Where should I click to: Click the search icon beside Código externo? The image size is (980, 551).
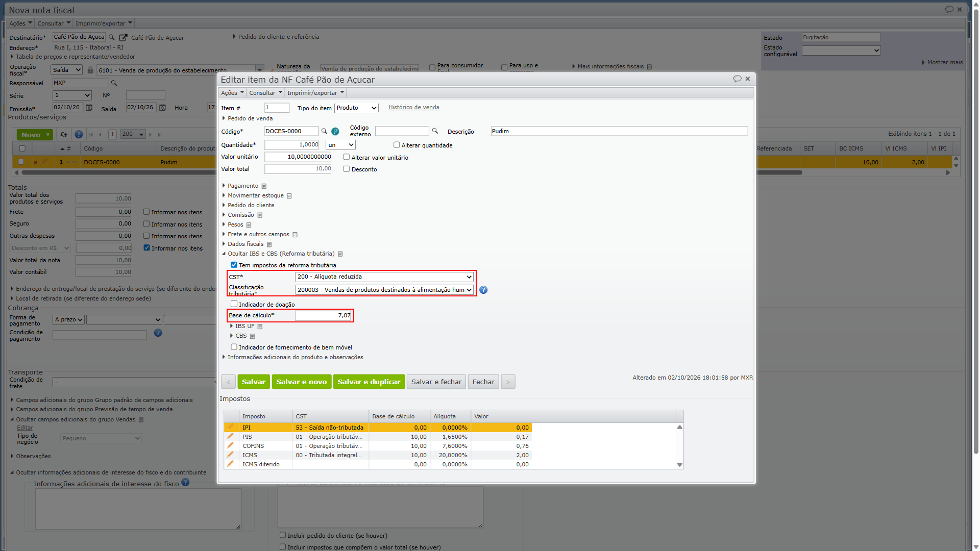pos(435,131)
